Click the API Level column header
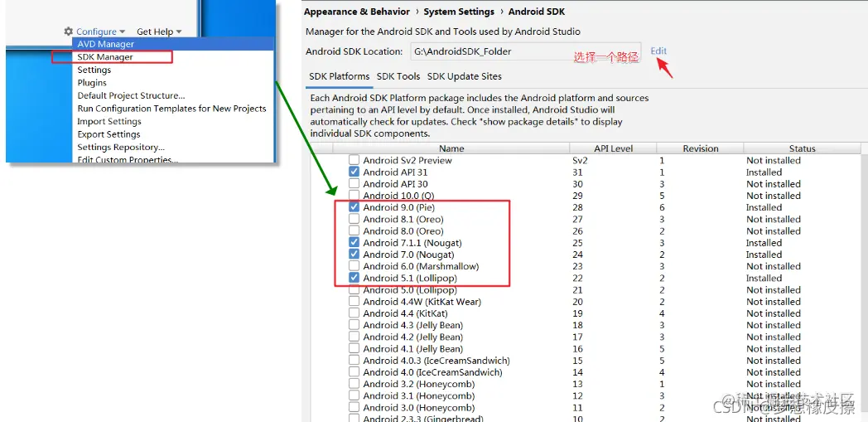The height and width of the screenshot is (422, 868). click(x=614, y=148)
